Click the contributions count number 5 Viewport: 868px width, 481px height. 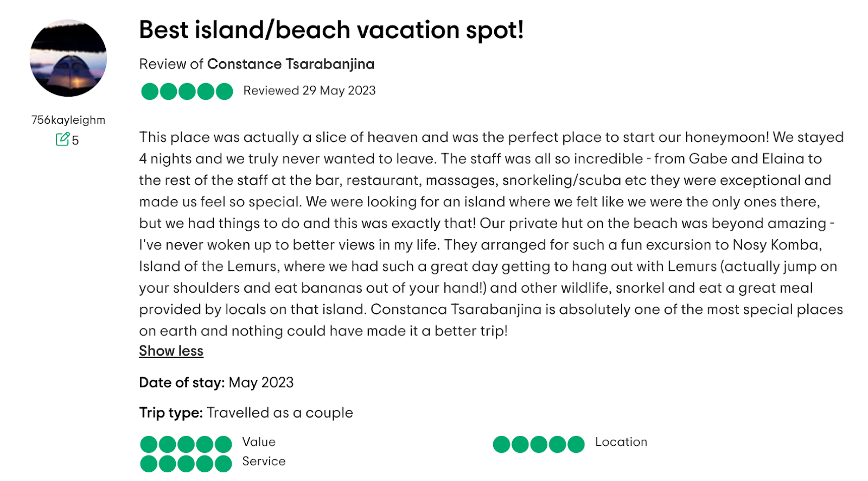pyautogui.click(x=75, y=140)
